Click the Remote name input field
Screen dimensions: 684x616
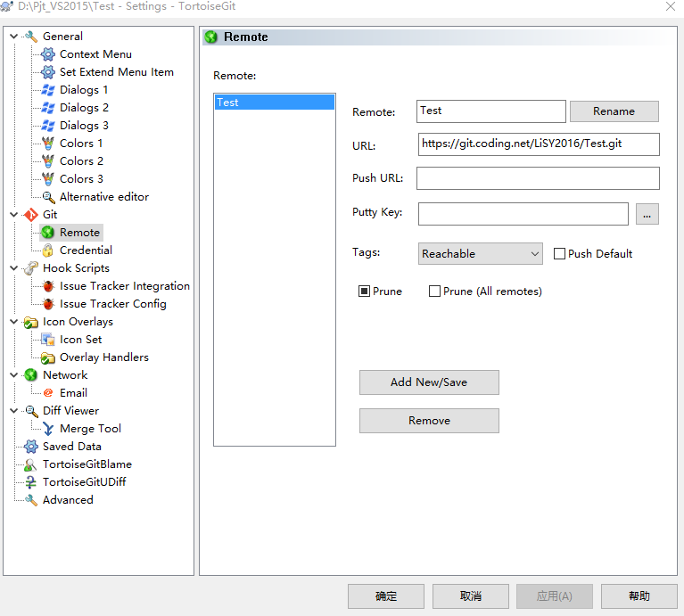(x=491, y=111)
